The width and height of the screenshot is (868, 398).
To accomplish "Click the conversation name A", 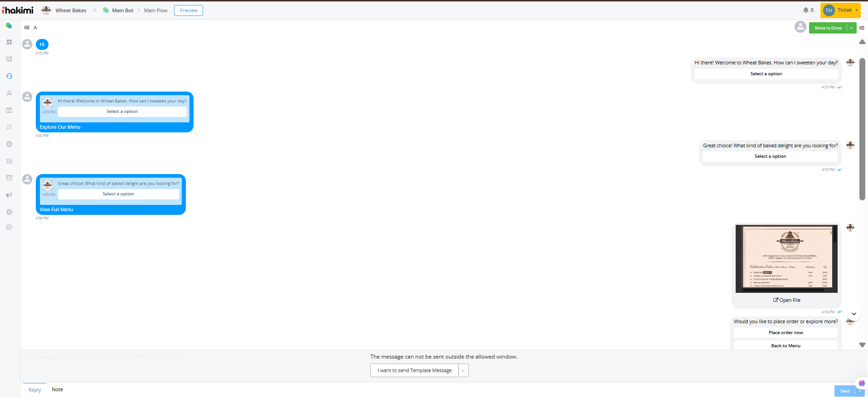I will [35, 28].
